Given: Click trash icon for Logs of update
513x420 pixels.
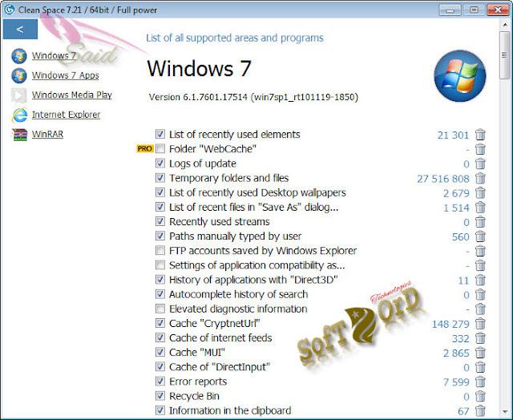Looking at the screenshot, I should click(480, 164).
